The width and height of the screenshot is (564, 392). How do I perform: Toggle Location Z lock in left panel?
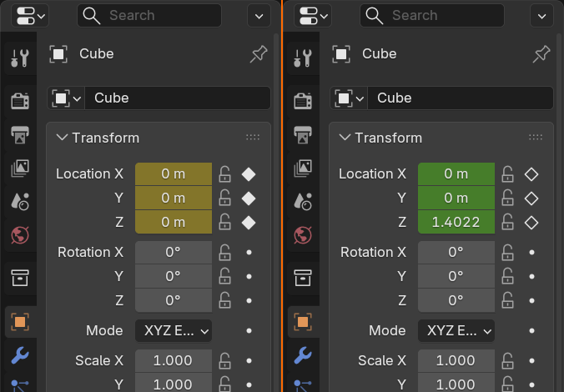[x=224, y=222]
